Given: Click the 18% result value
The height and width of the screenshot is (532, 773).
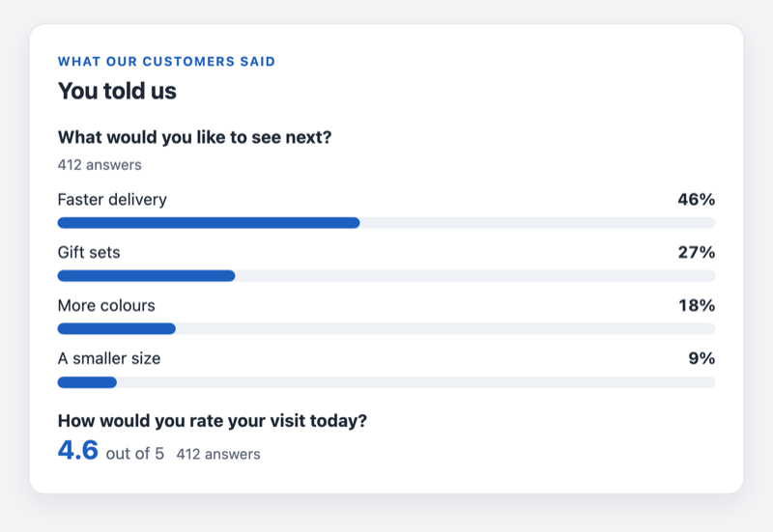Looking at the screenshot, I should click(x=697, y=305).
